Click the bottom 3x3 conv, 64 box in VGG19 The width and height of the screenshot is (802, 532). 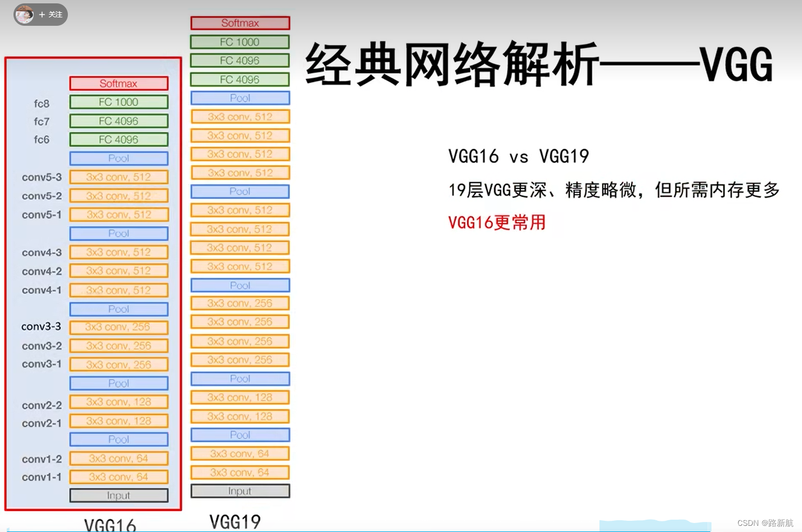tap(240, 472)
